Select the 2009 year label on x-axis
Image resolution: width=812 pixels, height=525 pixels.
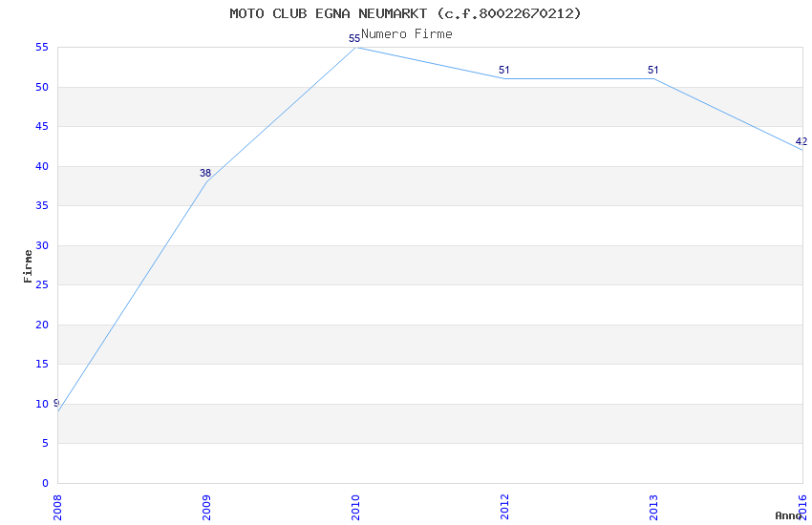(x=206, y=506)
